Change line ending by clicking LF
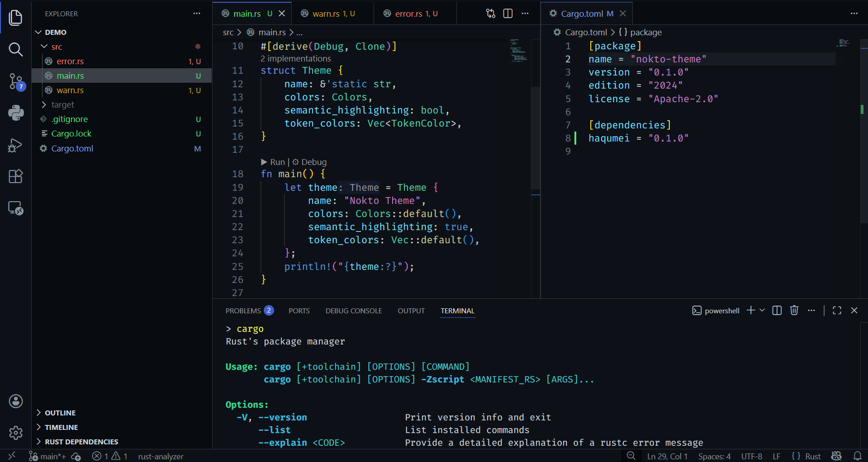 coord(777,456)
